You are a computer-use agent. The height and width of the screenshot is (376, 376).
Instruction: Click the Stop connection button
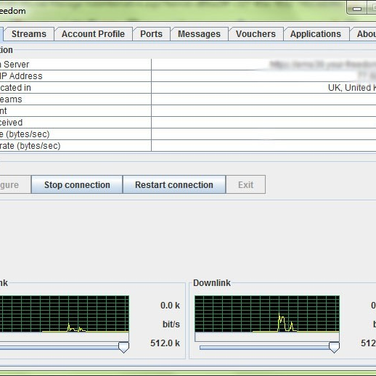coord(77,185)
